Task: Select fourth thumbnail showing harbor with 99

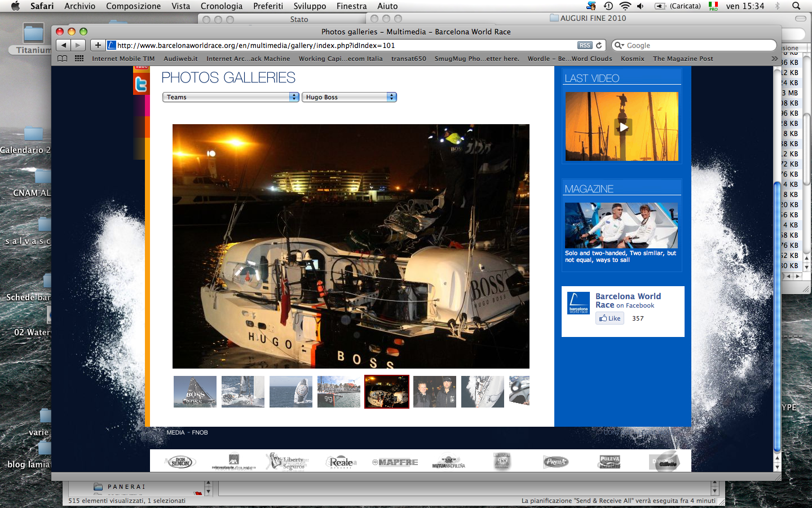Action: [339, 392]
